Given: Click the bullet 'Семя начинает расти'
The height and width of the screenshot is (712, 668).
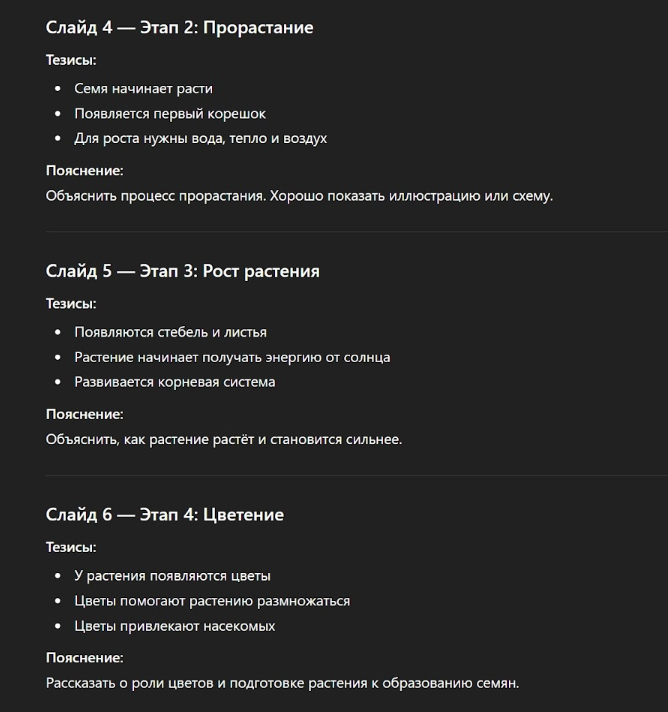Looking at the screenshot, I should pos(143,89).
